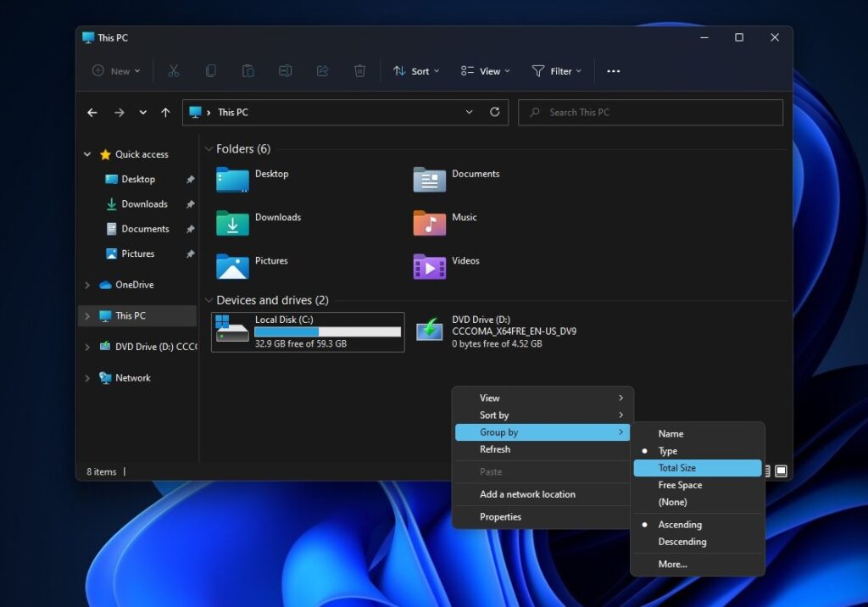
Task: Click the Delete icon in the command bar
Action: click(359, 71)
